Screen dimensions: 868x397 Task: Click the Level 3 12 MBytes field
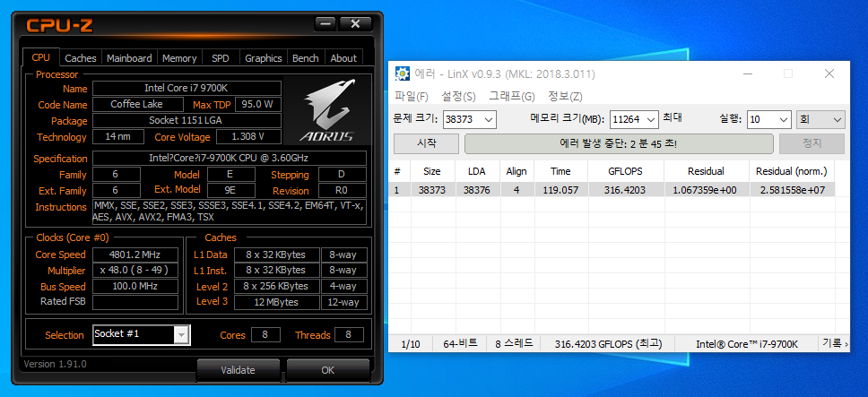(x=277, y=302)
